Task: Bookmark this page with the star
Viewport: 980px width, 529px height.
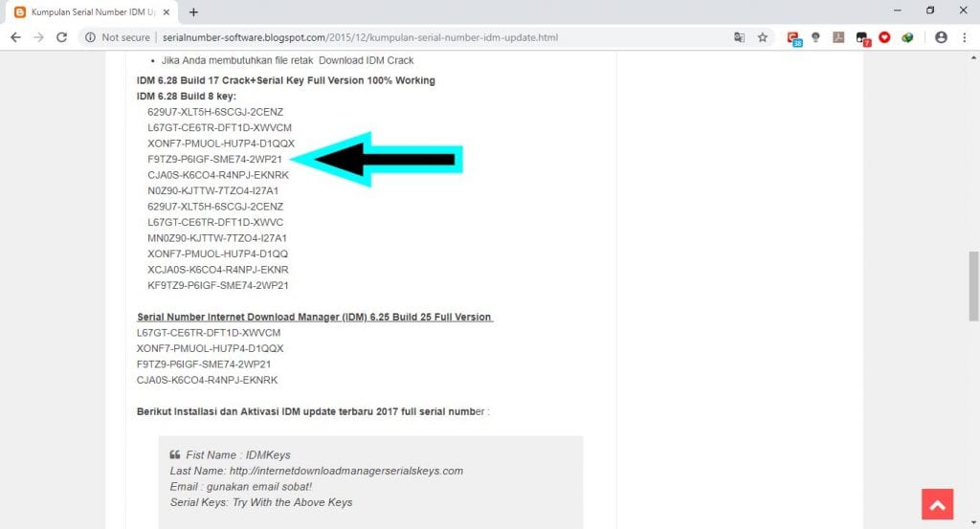Action: (x=763, y=37)
